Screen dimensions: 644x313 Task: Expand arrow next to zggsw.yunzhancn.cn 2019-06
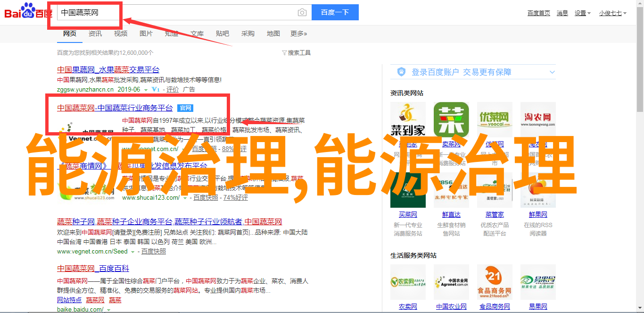(x=146, y=90)
